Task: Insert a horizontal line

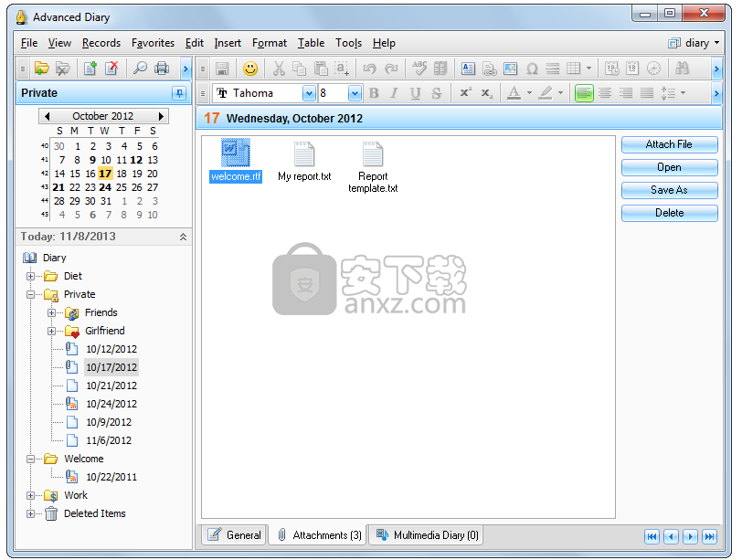Action: (552, 69)
